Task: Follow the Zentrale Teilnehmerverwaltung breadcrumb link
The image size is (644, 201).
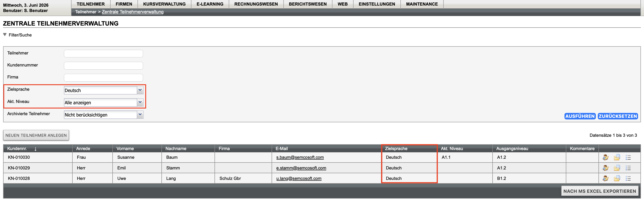Action: 133,12
